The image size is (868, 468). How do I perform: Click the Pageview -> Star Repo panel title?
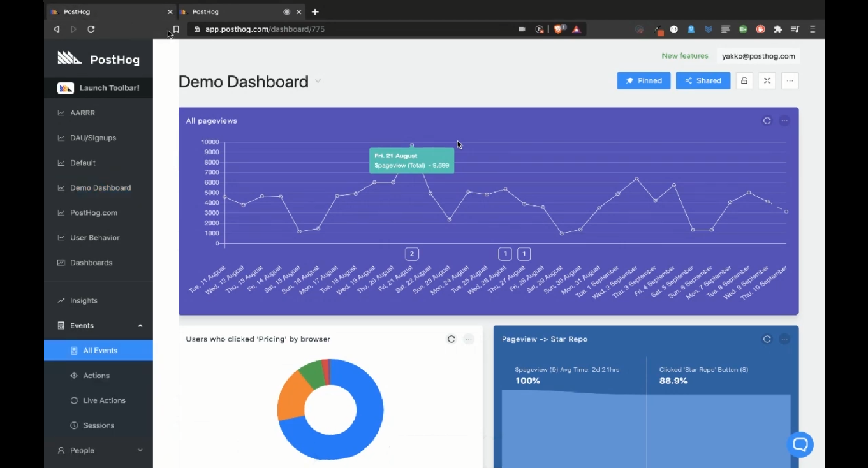click(545, 339)
